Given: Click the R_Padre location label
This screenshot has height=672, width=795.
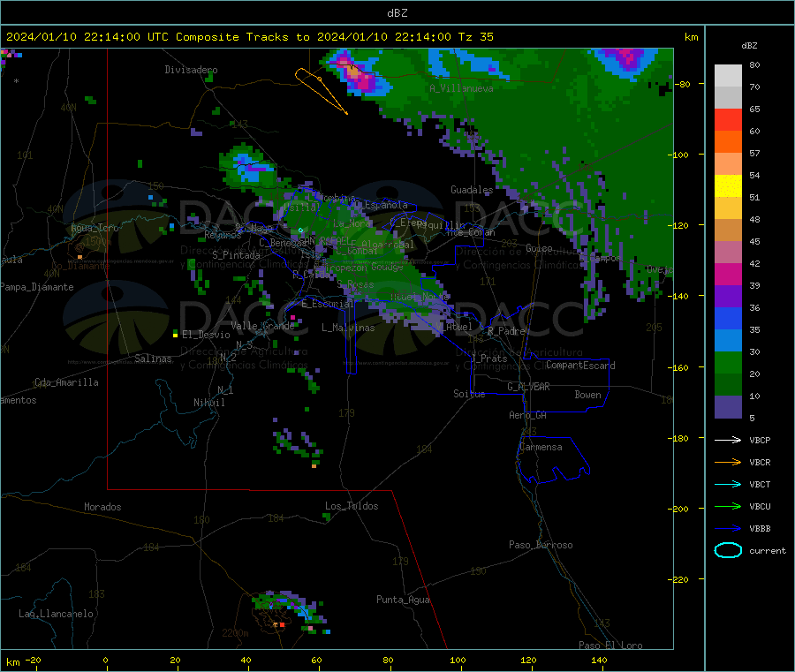Looking at the screenshot, I should pyautogui.click(x=506, y=331).
